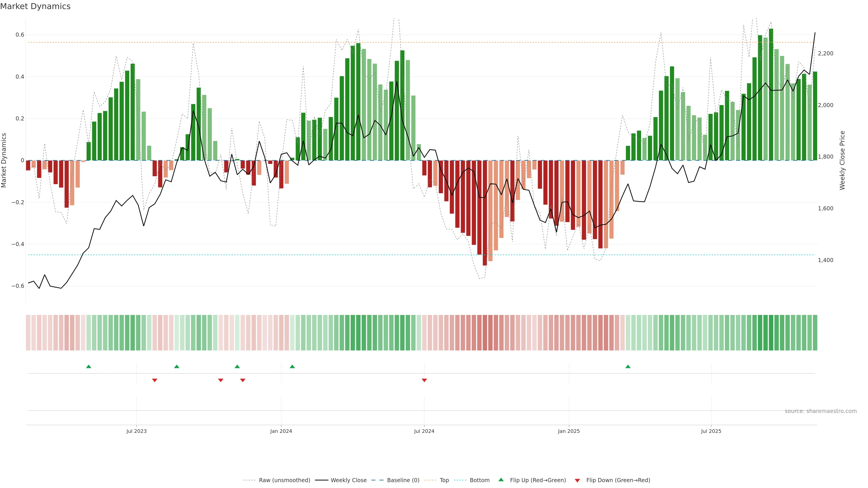This screenshot has width=868, height=488.
Task: Click the last Flip Down marker before Jan 2024
Action: coord(243,380)
